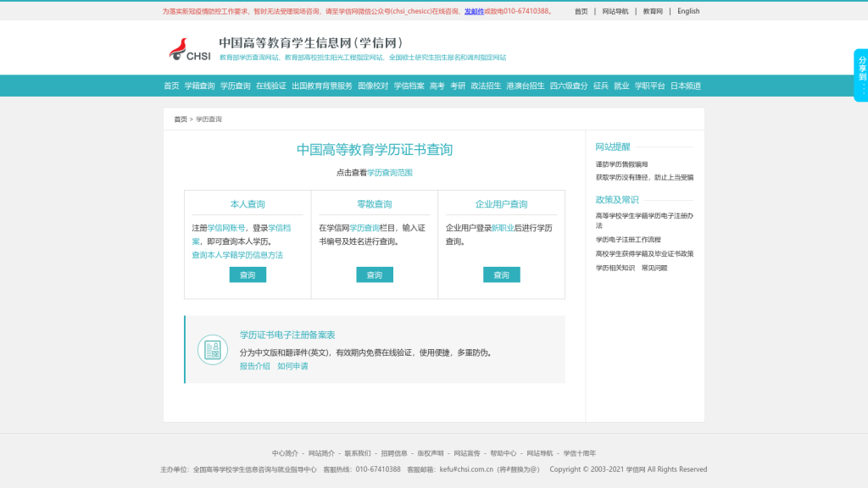This screenshot has width=868, height=488.
Task: Go to 高考 in the navigation bar
Action: click(437, 86)
